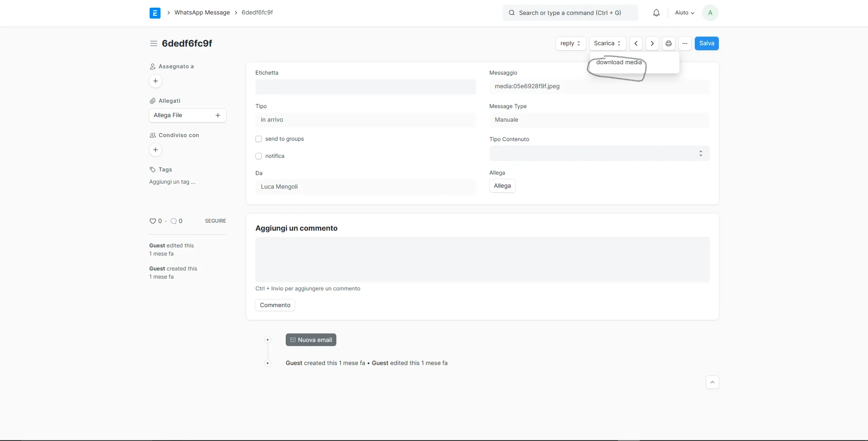The width and height of the screenshot is (868, 441).
Task: Expand the reply dropdown
Action: tap(570, 43)
